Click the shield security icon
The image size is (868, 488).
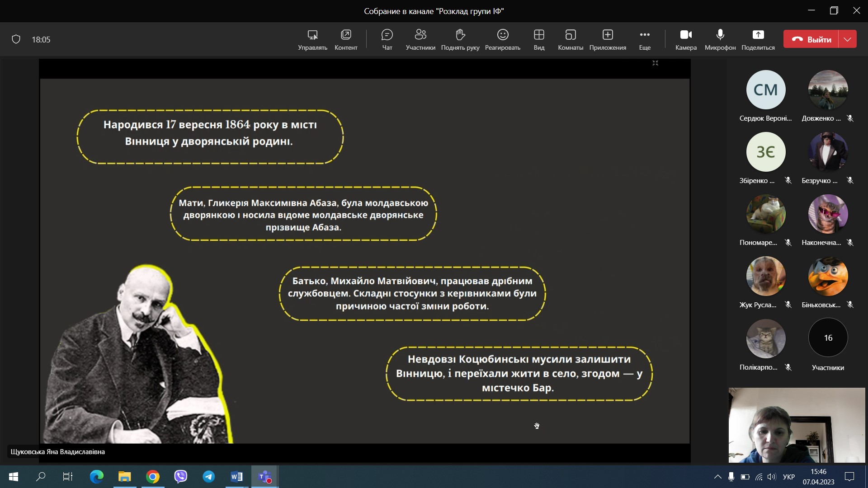click(x=16, y=39)
